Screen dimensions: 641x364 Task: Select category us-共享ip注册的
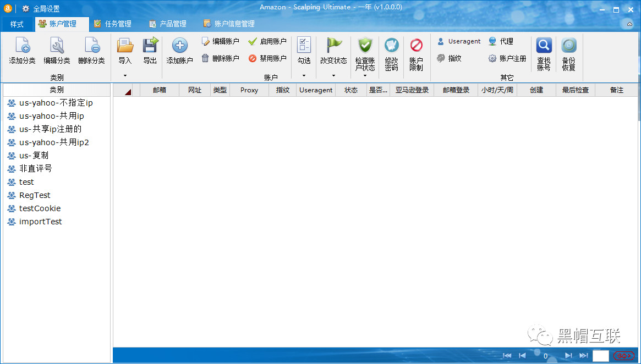[57, 129]
